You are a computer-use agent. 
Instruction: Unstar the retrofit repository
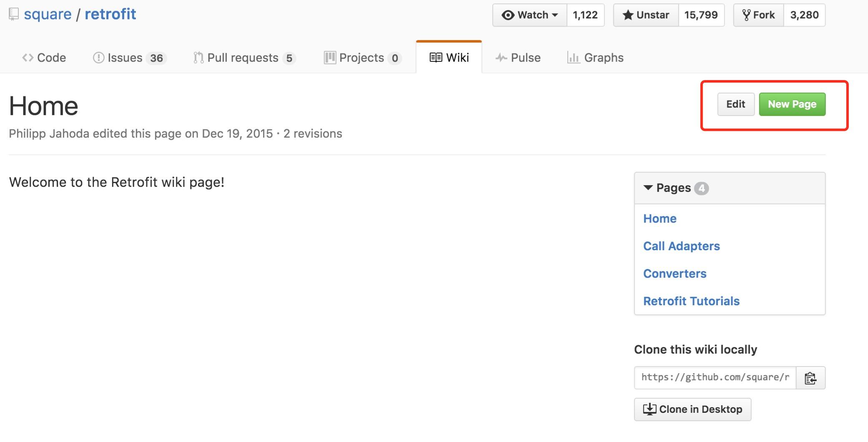(646, 15)
